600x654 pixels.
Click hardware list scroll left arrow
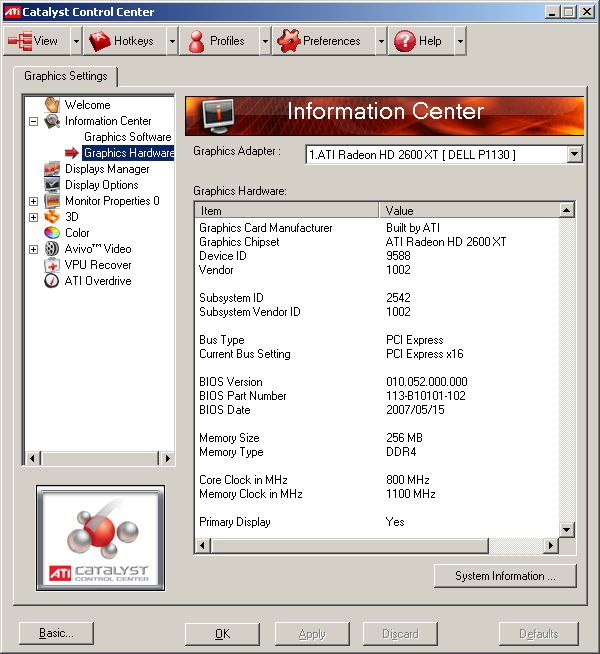[x=203, y=546]
